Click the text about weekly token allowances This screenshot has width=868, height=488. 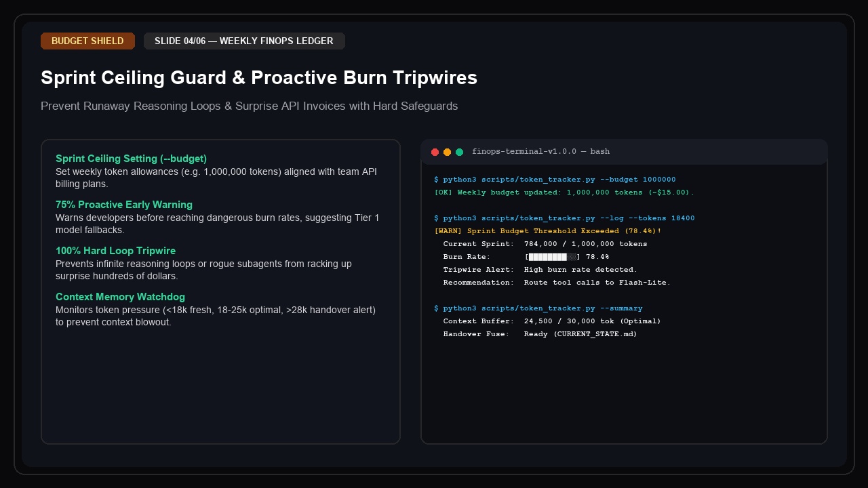coord(216,178)
